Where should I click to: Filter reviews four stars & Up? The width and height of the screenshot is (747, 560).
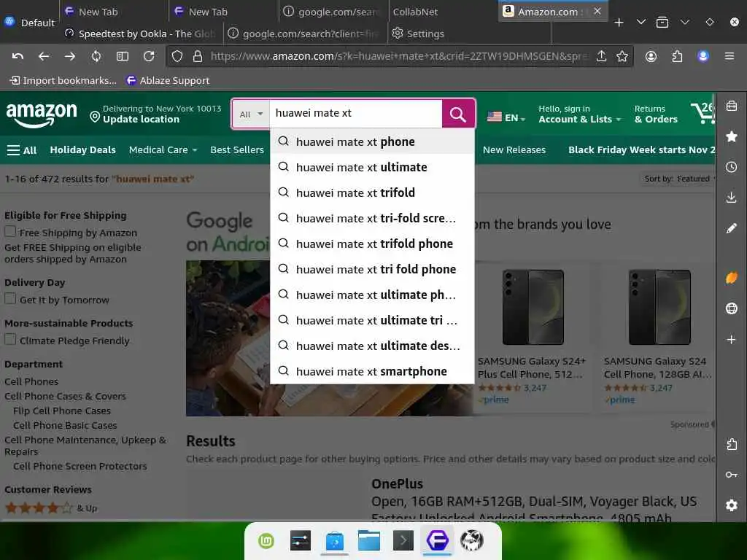click(x=51, y=508)
